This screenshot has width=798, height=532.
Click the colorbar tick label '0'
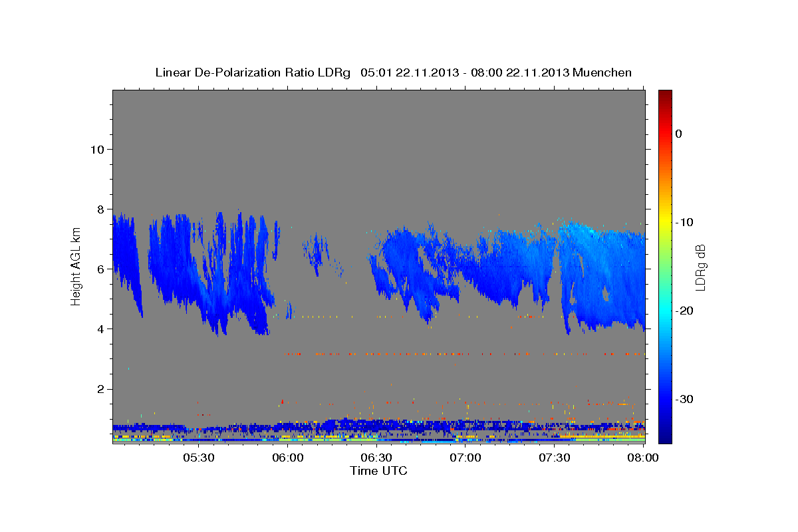(x=679, y=134)
